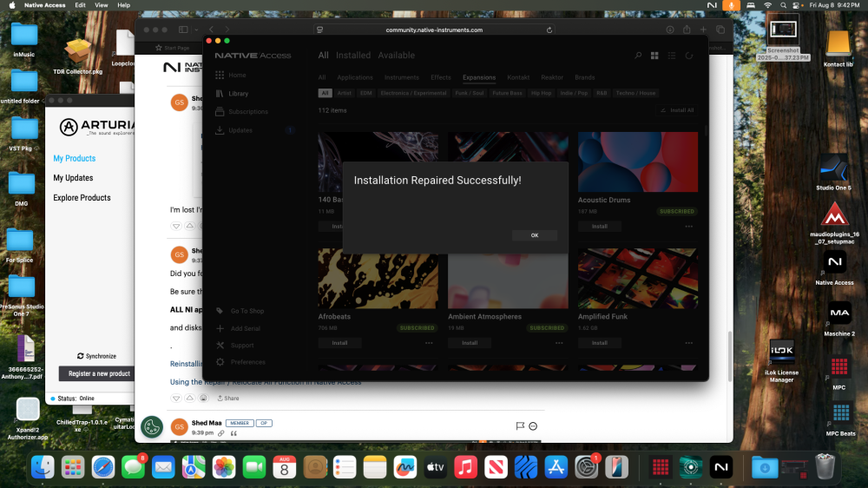Viewport: 868px width, 488px height.
Task: Switch to list view in Native Access
Action: [672, 56]
